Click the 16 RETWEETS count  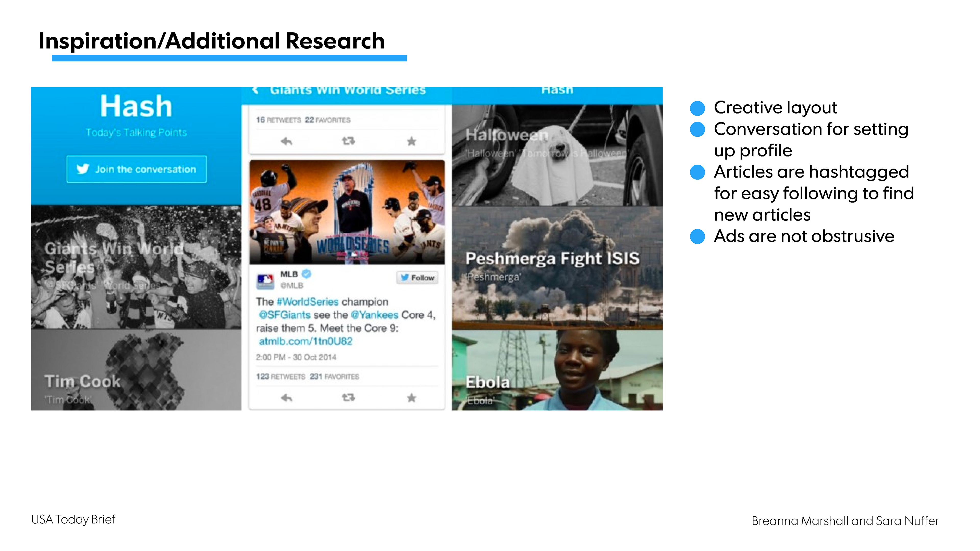pyautogui.click(x=278, y=120)
